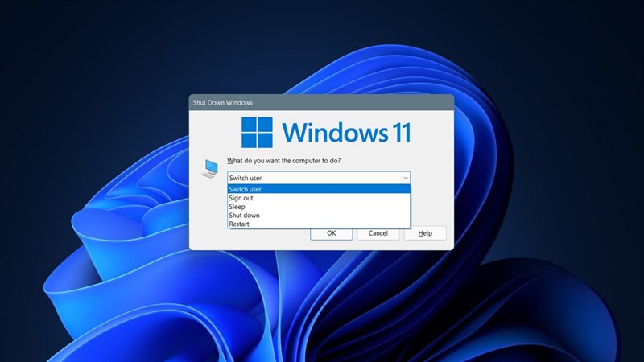Viewport: 644px width, 362px height.
Task: Click 'What do you want the computer to do?' label
Action: (284, 161)
